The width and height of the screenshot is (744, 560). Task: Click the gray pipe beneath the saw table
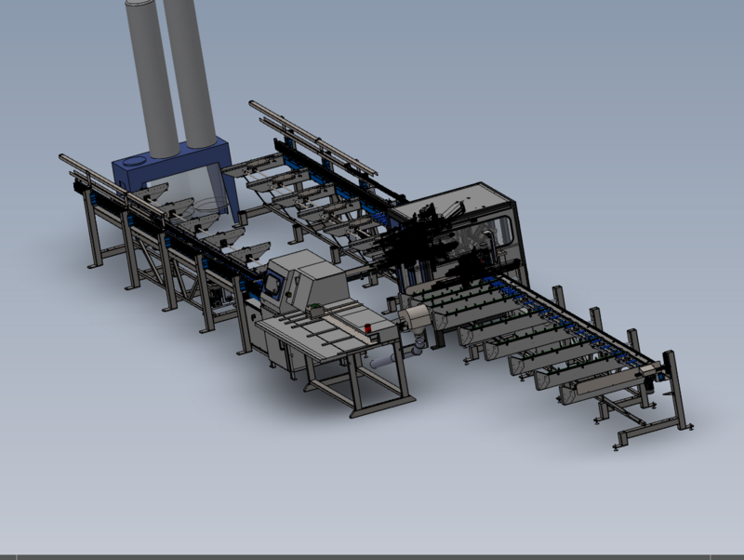click(x=380, y=363)
